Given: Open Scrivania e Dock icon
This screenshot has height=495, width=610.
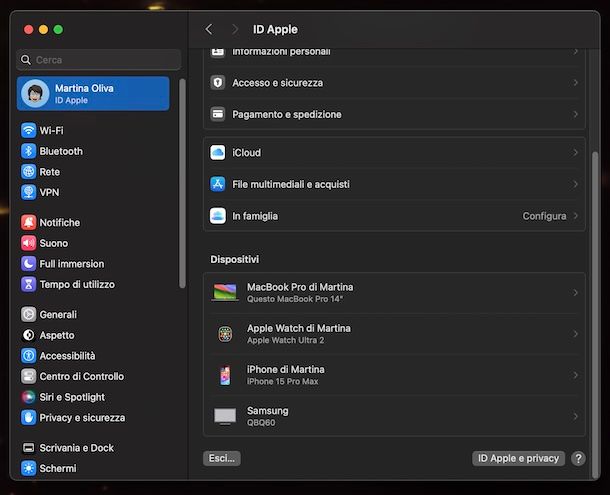Looking at the screenshot, I should coord(28,448).
